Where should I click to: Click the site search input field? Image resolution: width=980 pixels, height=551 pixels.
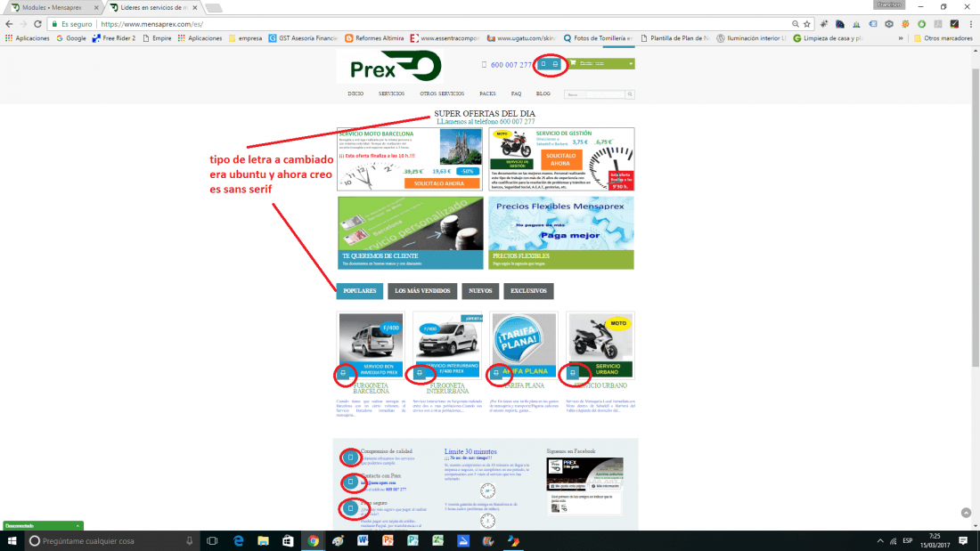point(594,94)
